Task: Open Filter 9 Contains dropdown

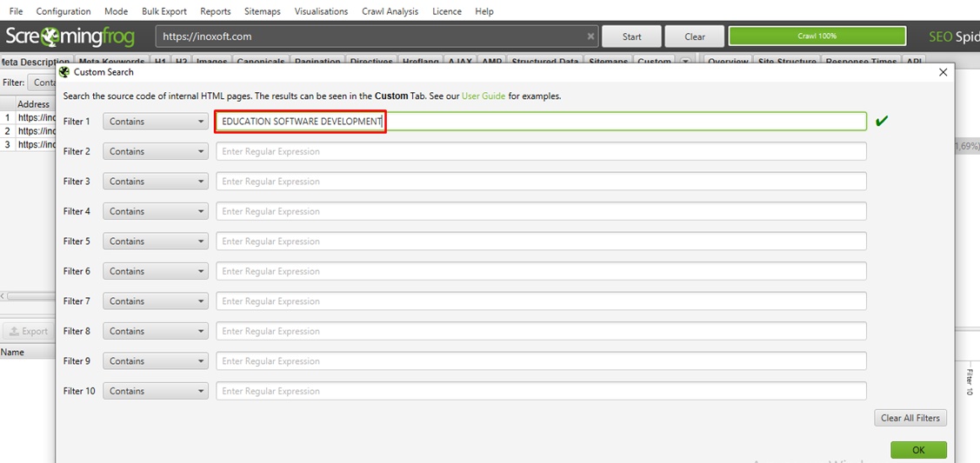Action: point(156,360)
